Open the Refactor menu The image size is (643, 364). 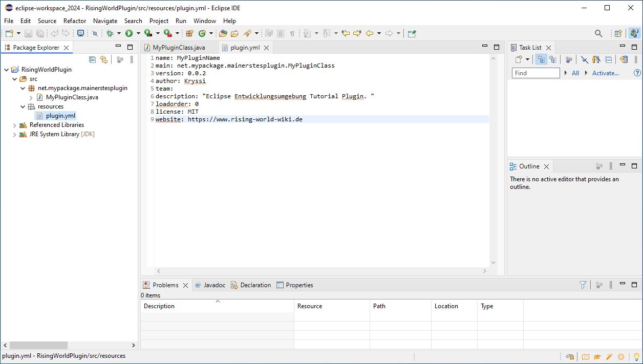coord(75,21)
